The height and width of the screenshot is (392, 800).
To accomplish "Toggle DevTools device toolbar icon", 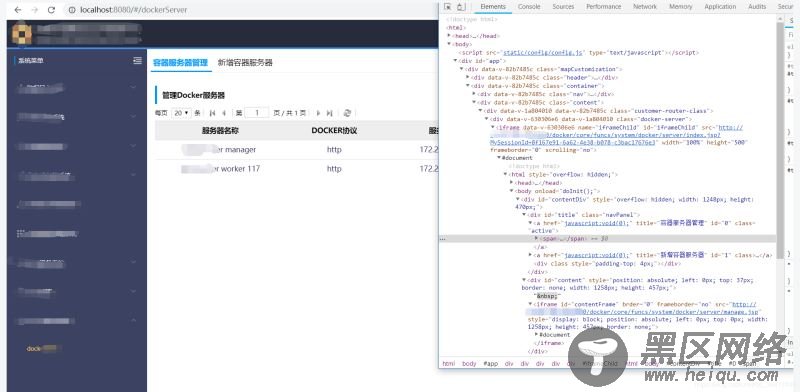I will pos(460,7).
